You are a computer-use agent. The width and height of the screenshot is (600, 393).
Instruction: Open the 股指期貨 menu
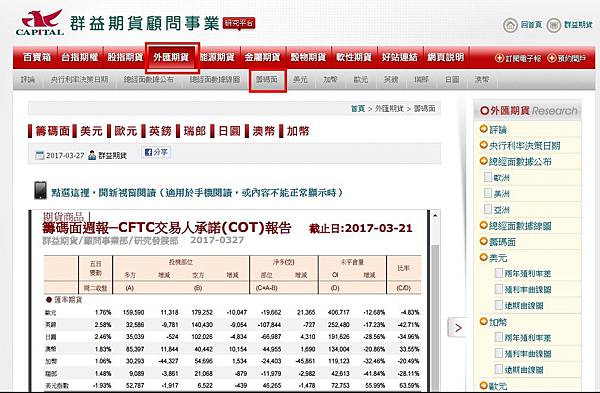click(x=125, y=57)
